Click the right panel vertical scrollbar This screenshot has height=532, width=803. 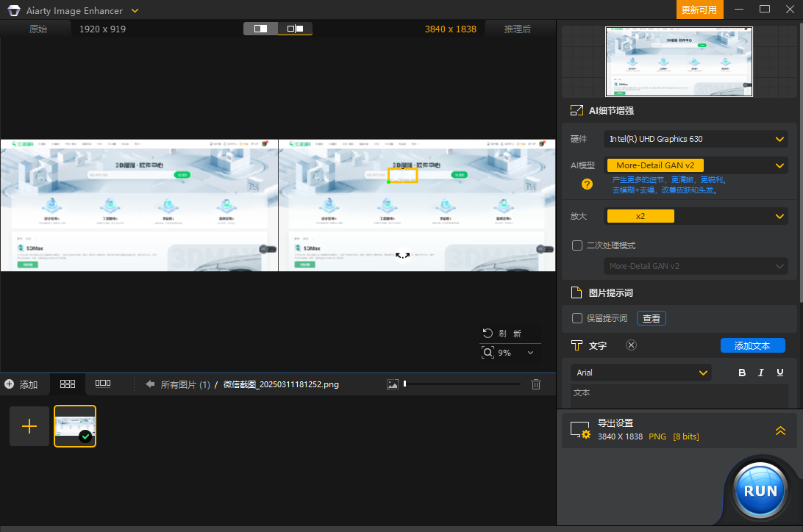coord(801,164)
